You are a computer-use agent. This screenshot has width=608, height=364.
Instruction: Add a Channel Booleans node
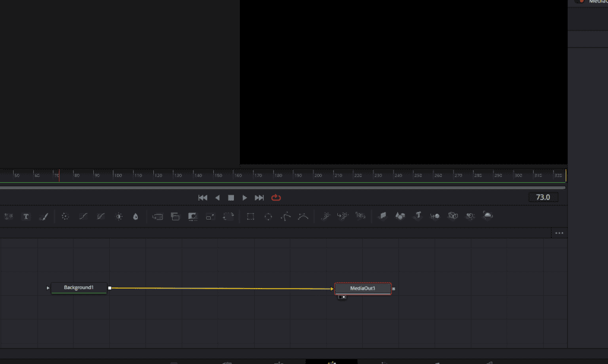(175, 216)
